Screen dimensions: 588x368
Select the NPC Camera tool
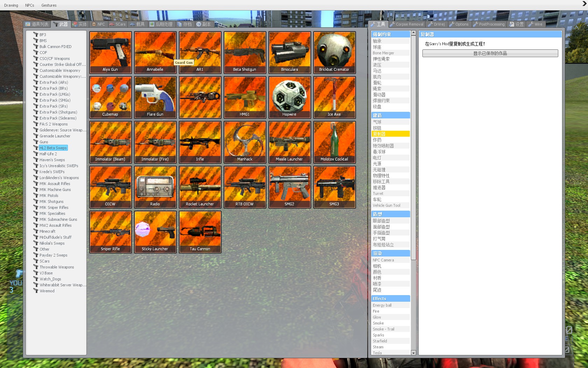click(391, 260)
